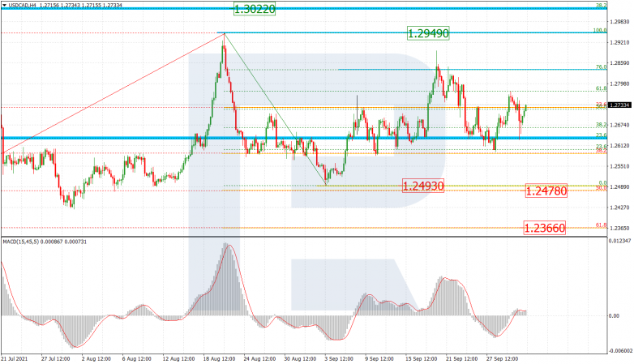Click the 0.0 Fibonacci level label
The width and height of the screenshot is (634, 364).
click(x=602, y=183)
